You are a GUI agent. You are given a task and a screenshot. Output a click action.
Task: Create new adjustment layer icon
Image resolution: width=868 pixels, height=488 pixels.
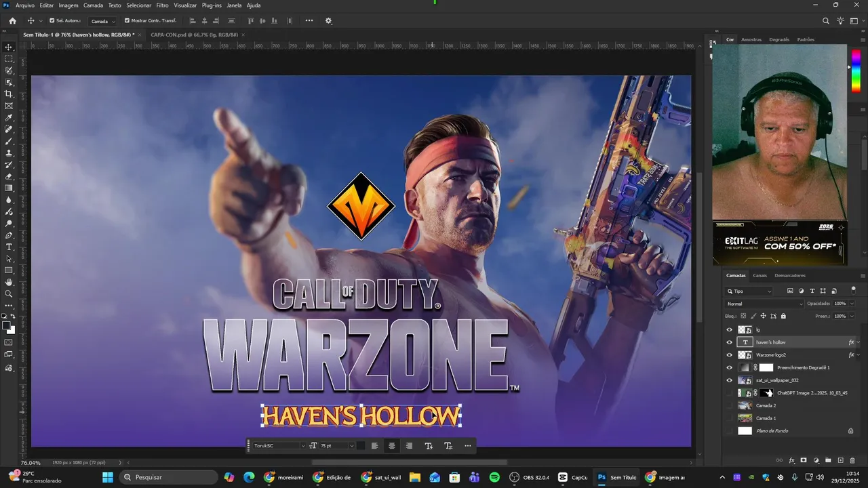point(816,460)
